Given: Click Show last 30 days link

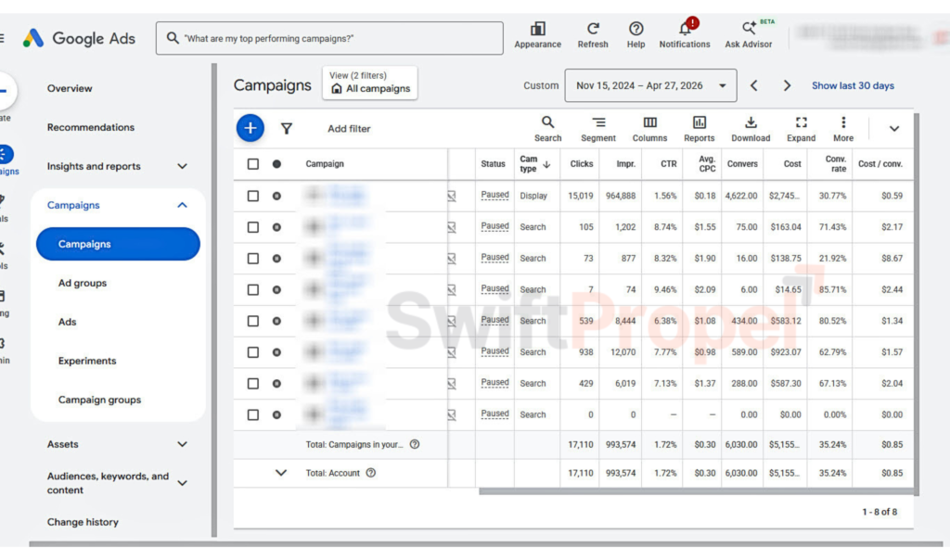Looking at the screenshot, I should pos(853,86).
